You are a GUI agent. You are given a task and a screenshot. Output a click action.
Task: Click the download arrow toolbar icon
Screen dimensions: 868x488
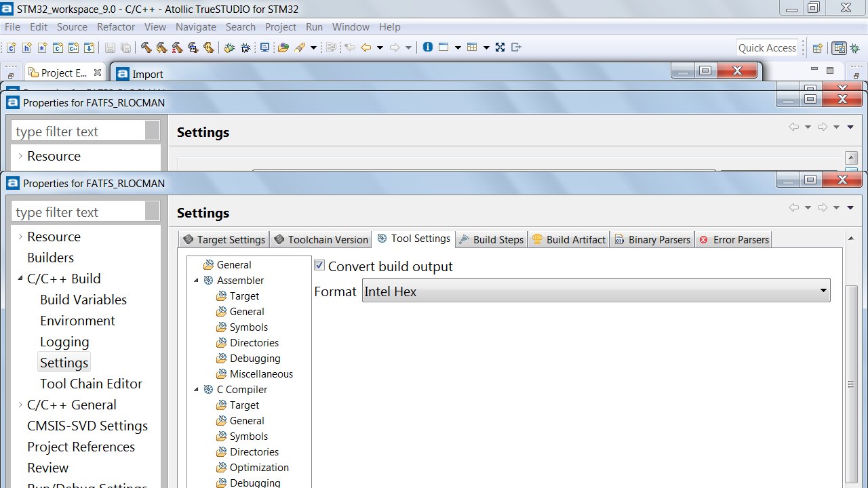coord(89,47)
